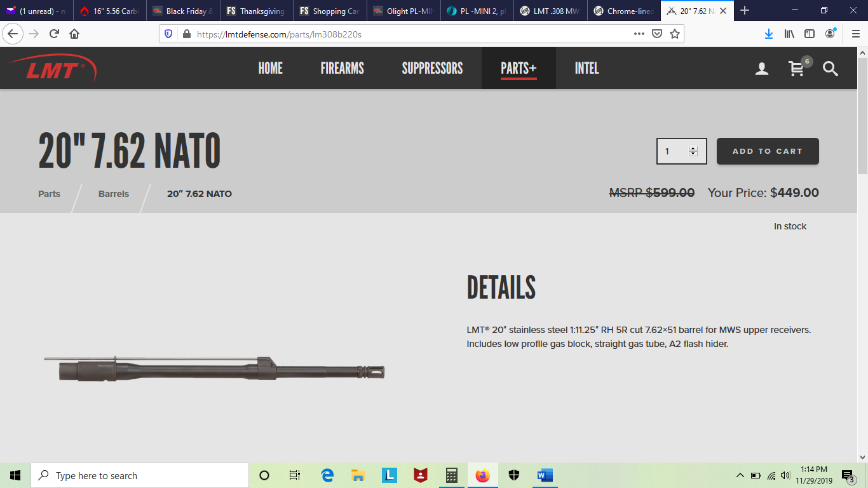Open FIREARMS navigation menu
Screen dimensions: 868x488
342,68
